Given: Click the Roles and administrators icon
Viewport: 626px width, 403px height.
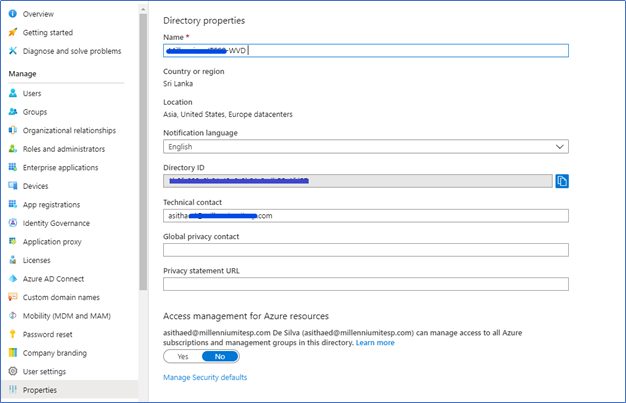Looking at the screenshot, I should tap(13, 149).
